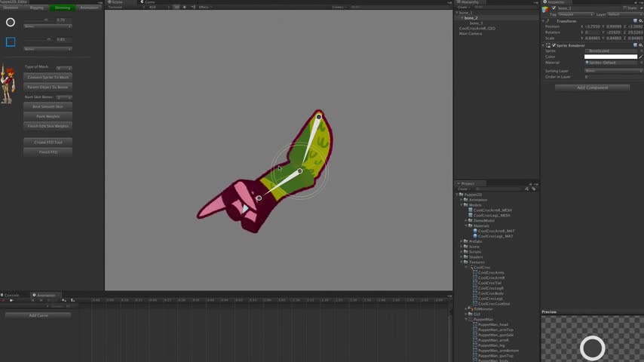
Task: Click Create FFD Tool button
Action: pos(48,143)
